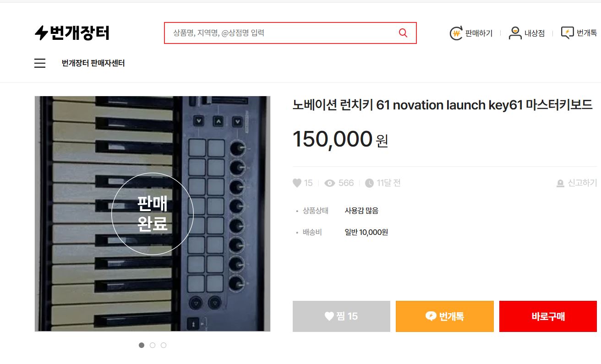Click the 번개톡 chat bubble icon

pos(567,33)
